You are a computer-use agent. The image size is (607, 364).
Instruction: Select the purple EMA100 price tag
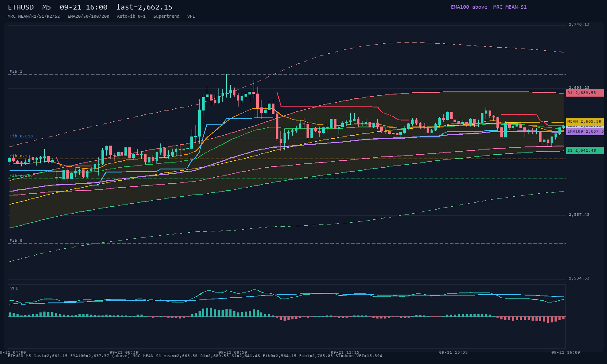pyautogui.click(x=585, y=131)
